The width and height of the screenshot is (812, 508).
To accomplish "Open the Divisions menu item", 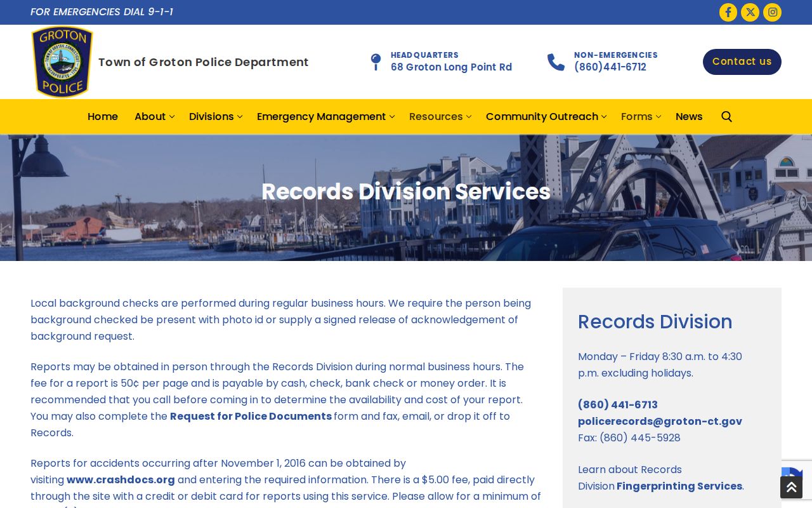I will pyautogui.click(x=211, y=116).
